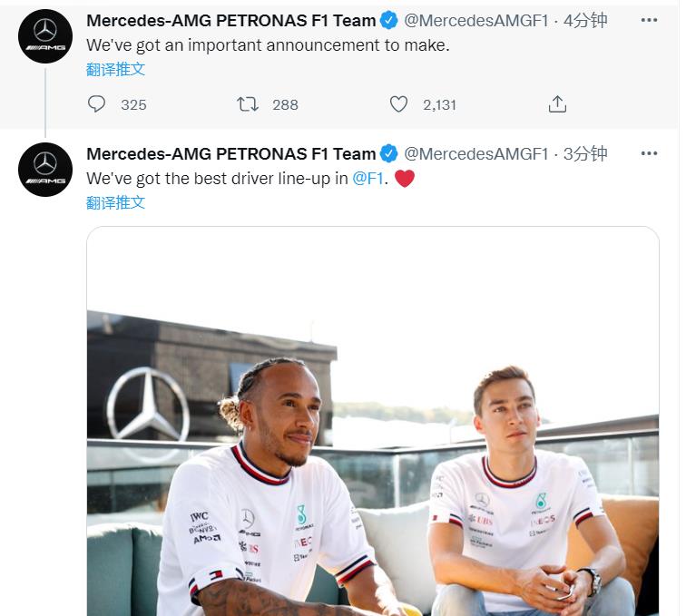Screen dimensions: 686x616
Task: Click verified badge on second tweet
Action: 388,153
